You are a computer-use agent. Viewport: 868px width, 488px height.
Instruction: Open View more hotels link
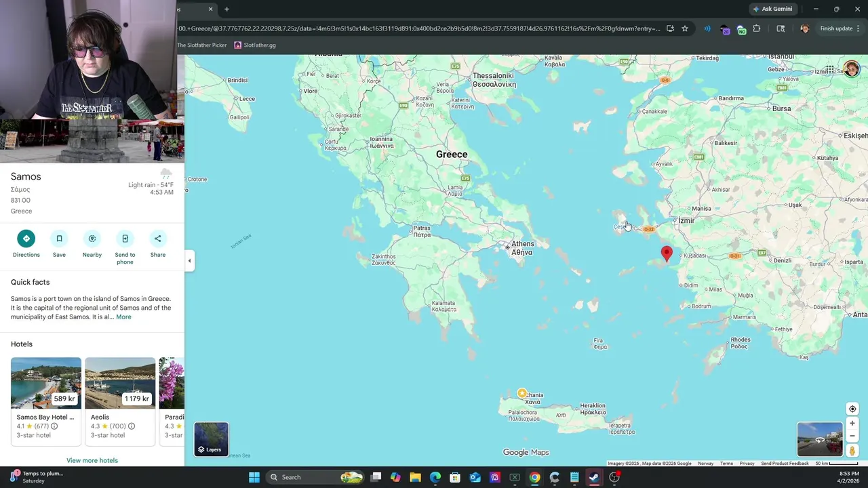[92, 460]
